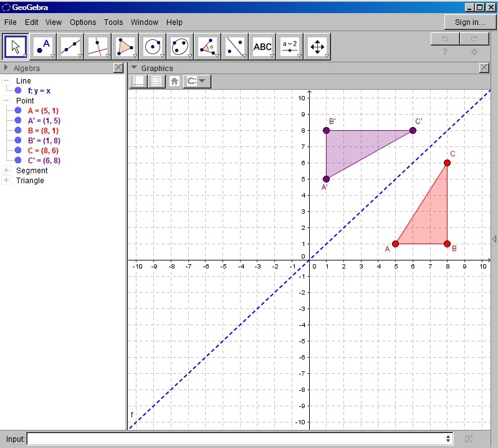The width and height of the screenshot is (498, 448).
Task: Select the Perpendicular Line tool
Action: 97,47
